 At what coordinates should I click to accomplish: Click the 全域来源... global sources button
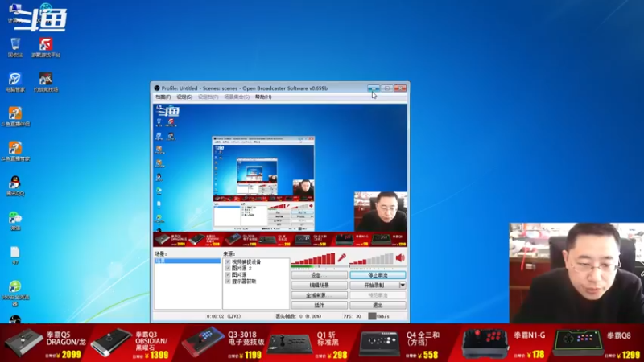pos(319,295)
